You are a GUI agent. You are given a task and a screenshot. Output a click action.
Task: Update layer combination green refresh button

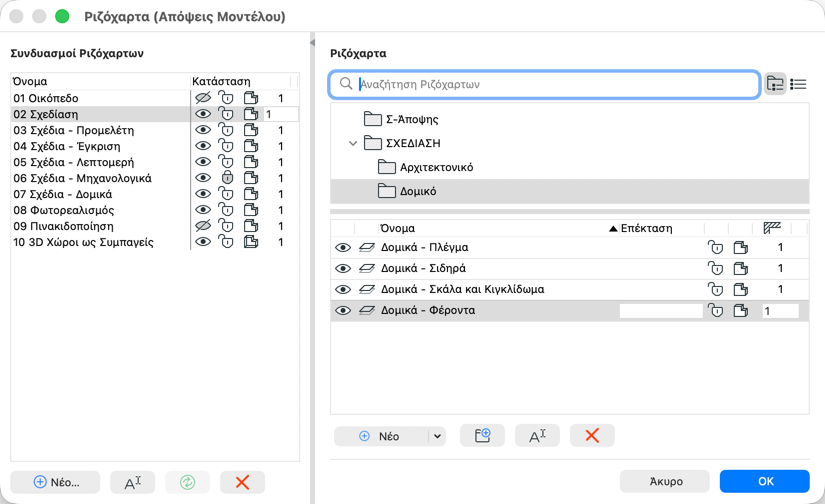pos(187,482)
